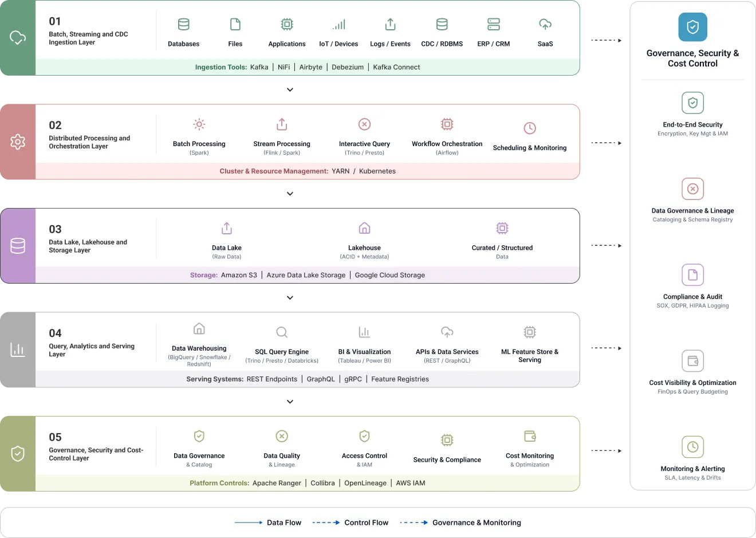The image size is (756, 538).
Task: Click OpenLineage in Platform Controls
Action: pos(365,483)
